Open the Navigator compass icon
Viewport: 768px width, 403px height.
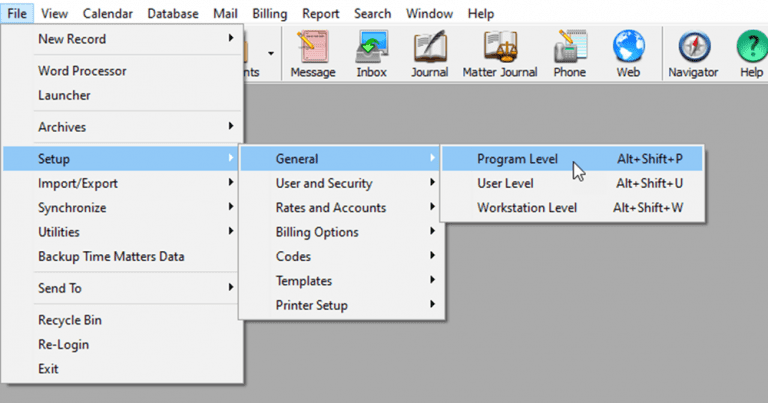pos(693,53)
